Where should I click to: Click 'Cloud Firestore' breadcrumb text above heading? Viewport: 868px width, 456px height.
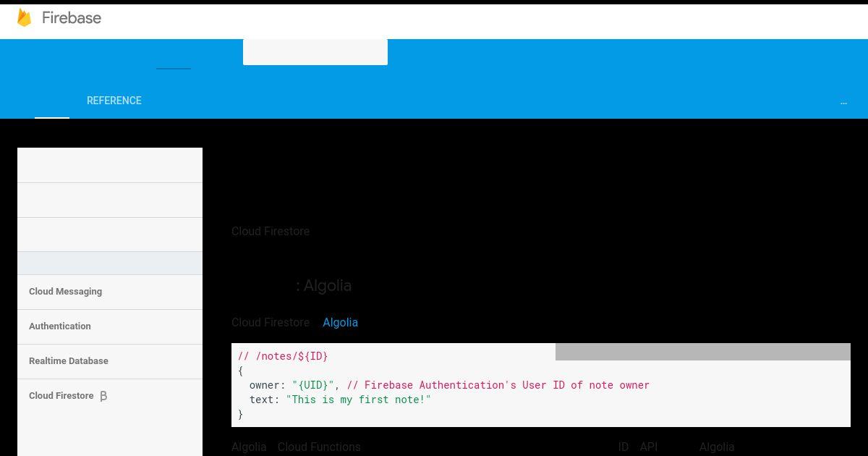click(271, 231)
